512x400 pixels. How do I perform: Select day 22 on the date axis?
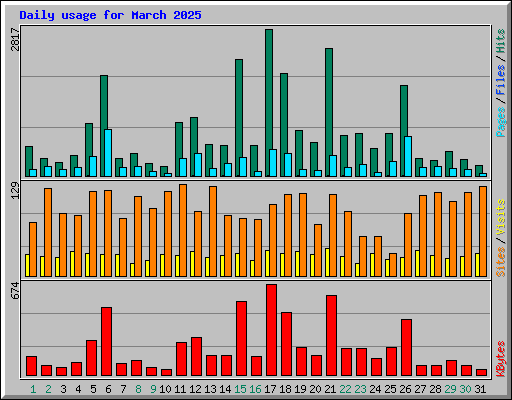[345, 389]
